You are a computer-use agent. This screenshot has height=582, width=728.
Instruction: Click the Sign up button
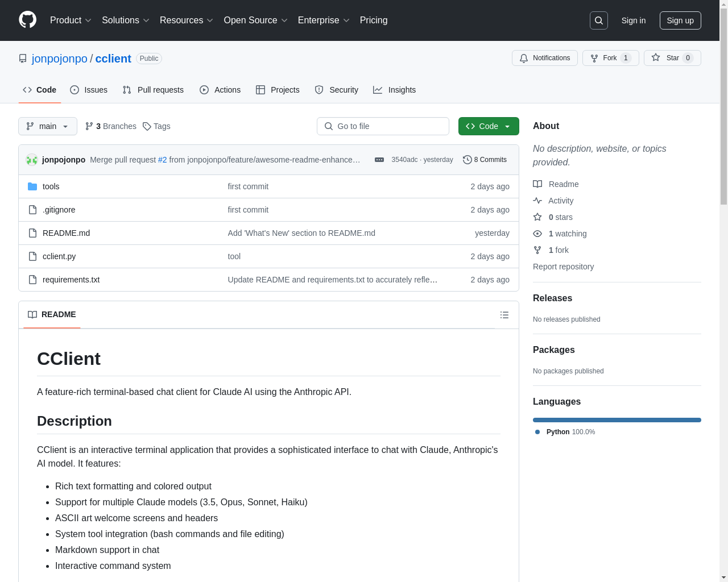pos(680,20)
